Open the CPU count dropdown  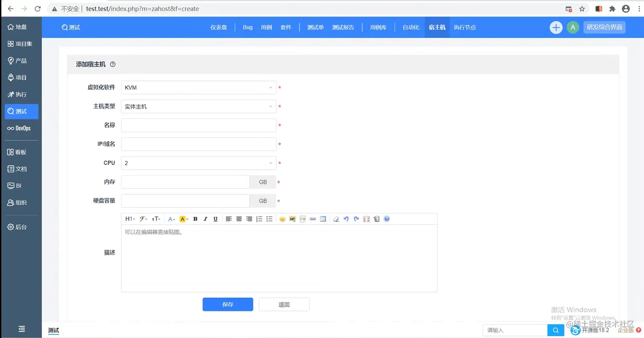[x=198, y=163]
